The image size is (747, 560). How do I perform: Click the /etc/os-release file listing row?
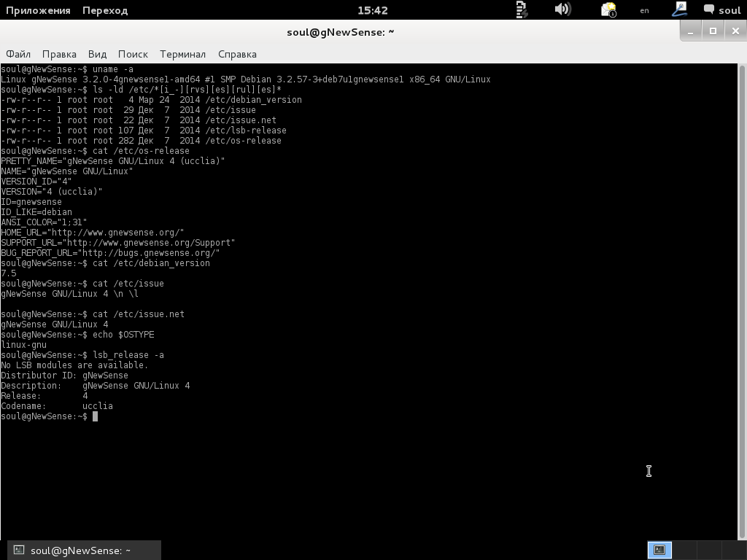(x=141, y=141)
